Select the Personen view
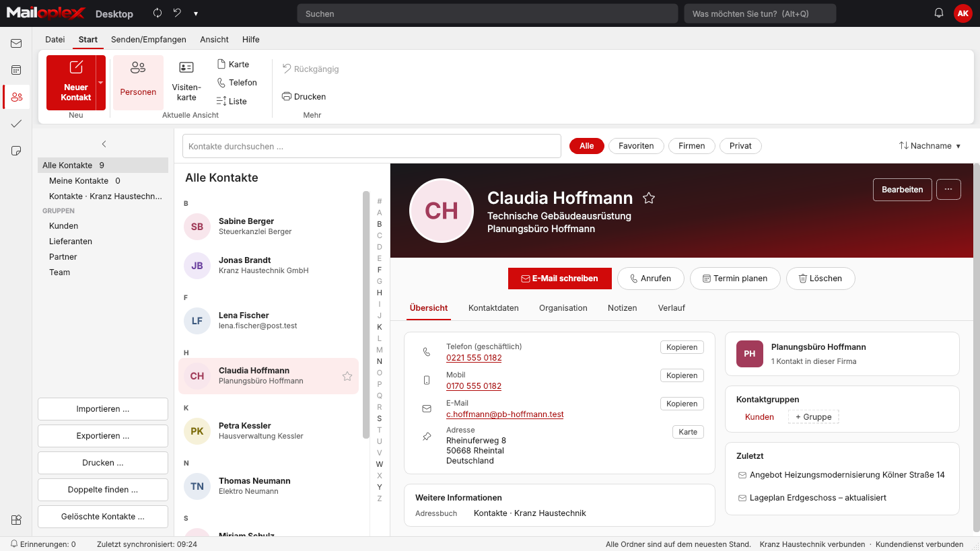The height and width of the screenshot is (551, 980). [138, 82]
